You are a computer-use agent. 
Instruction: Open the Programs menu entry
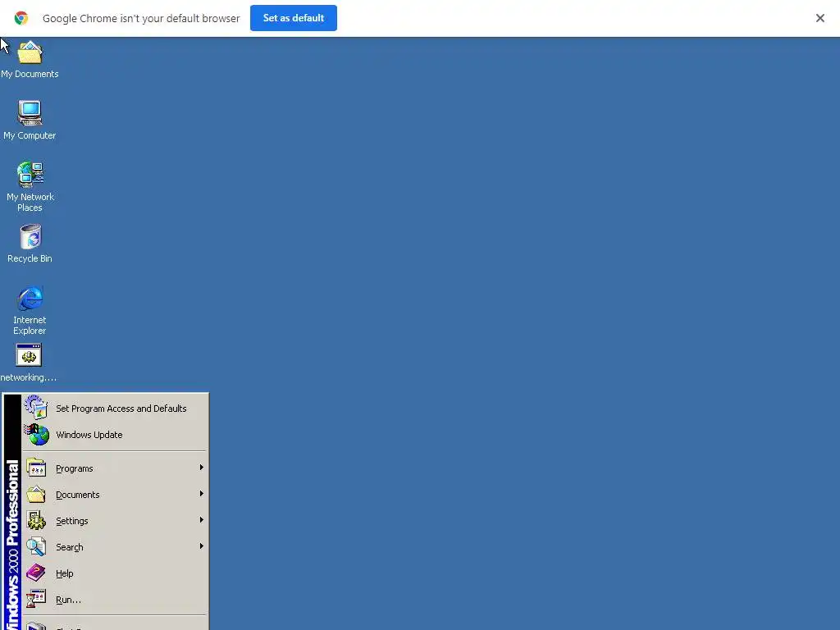click(x=115, y=468)
